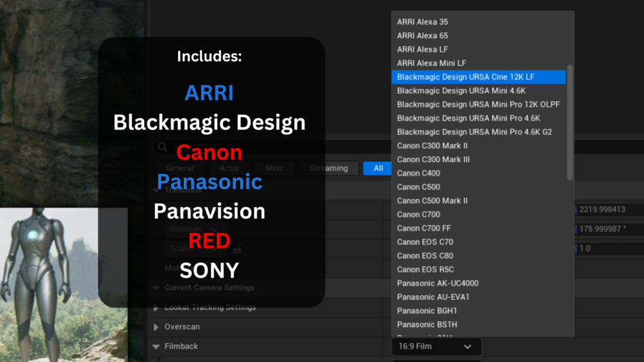Collapse Current Camera Settings section

156,288
